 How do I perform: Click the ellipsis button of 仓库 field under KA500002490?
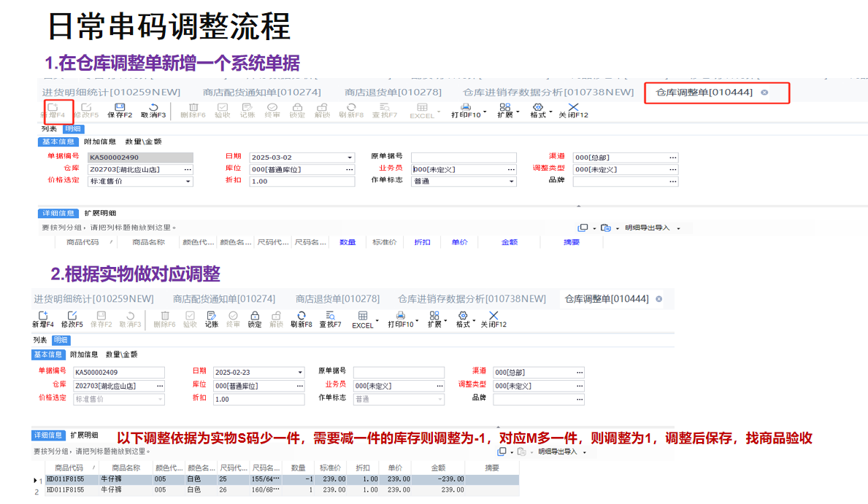point(188,169)
